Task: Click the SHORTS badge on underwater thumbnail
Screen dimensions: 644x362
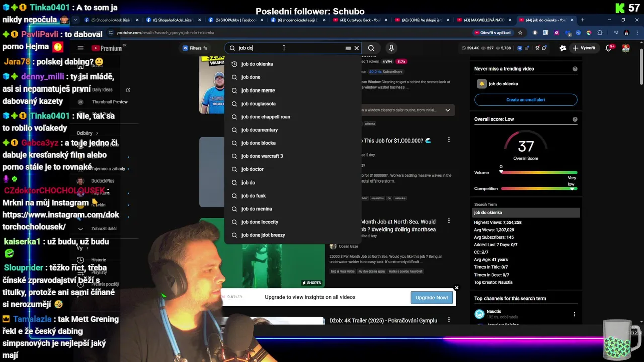Action: [x=312, y=283]
